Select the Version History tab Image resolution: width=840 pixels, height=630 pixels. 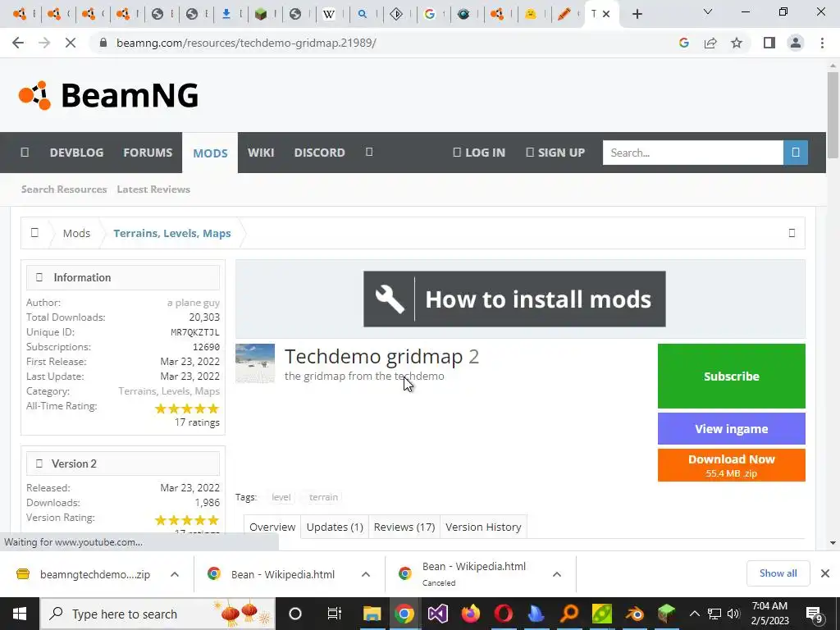[484, 527]
